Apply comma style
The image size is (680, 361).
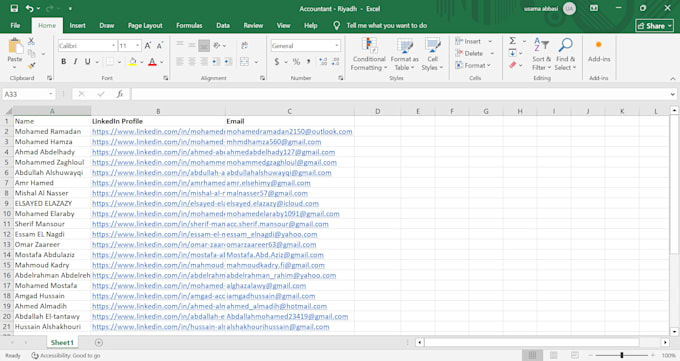(x=308, y=62)
